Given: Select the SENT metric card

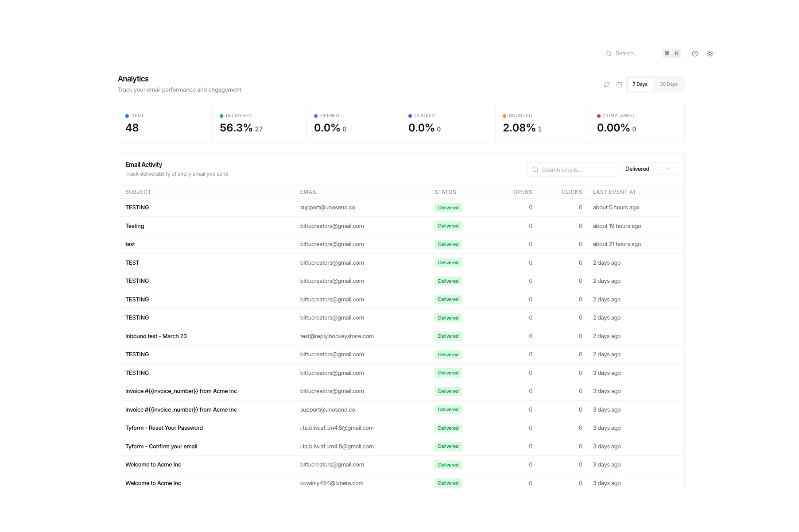Looking at the screenshot, I should coord(165,123).
